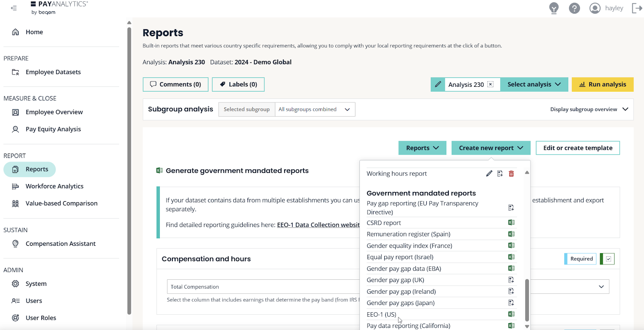The height and width of the screenshot is (330, 644).
Task: Delete the Working hours report via trash icon
Action: 511,174
